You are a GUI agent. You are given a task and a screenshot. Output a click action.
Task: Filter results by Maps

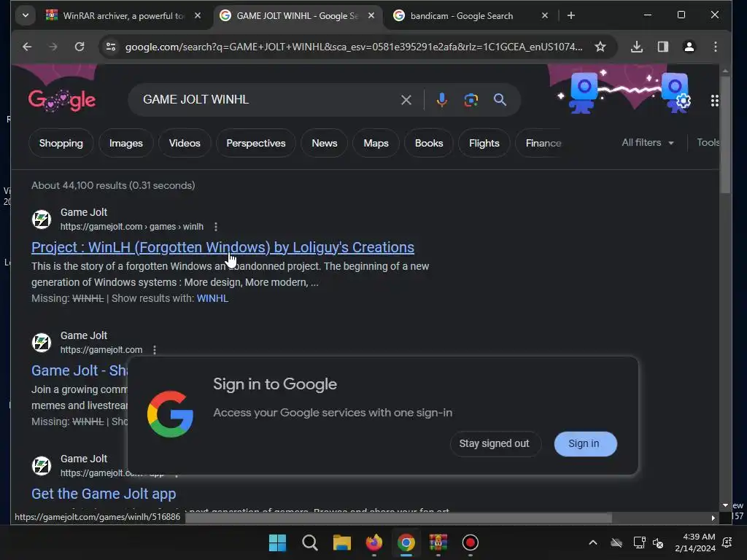[x=376, y=143]
